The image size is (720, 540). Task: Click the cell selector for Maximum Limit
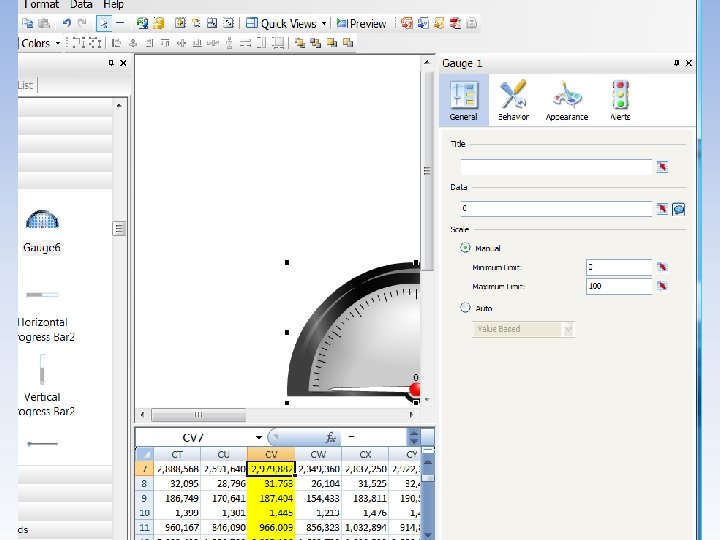point(662,286)
